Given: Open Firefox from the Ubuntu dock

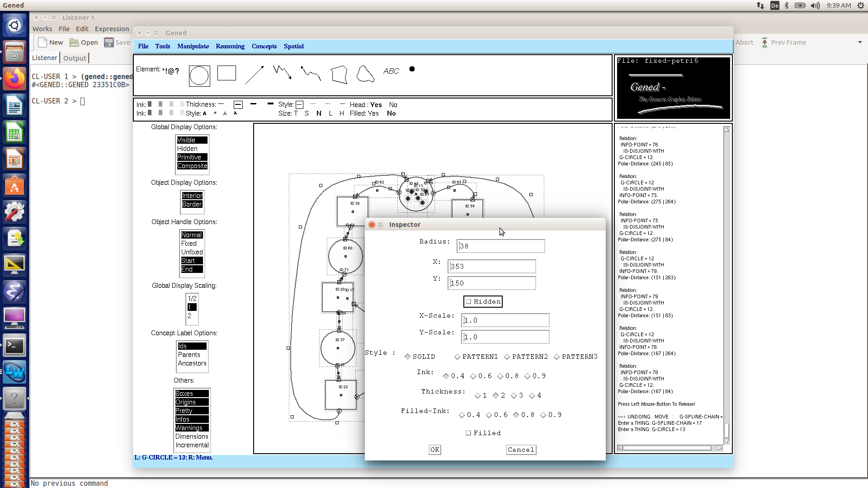Looking at the screenshot, I should (x=14, y=79).
